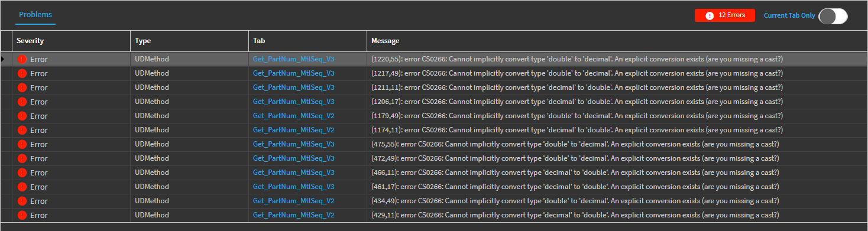
Task: Click the error icon for line 429,11
Action: 22,215
